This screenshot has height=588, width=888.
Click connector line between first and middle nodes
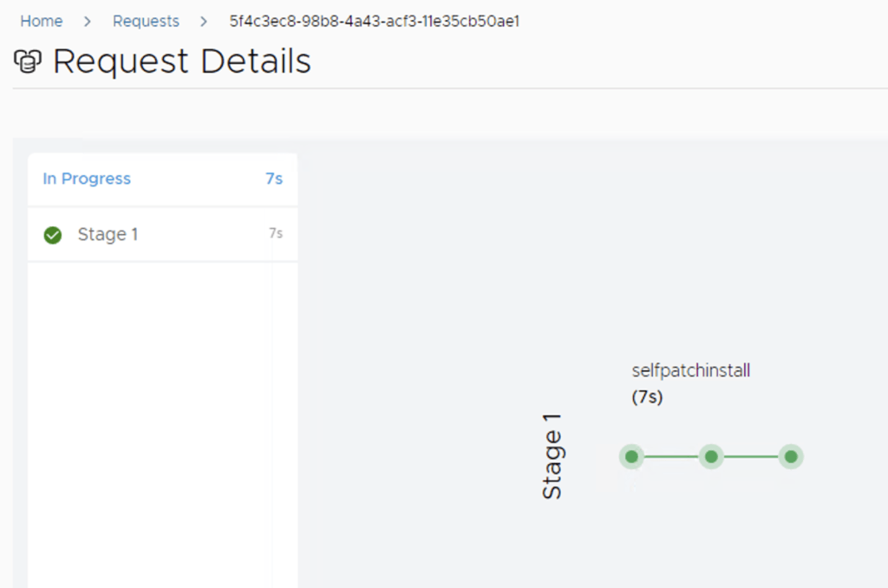pos(671,456)
